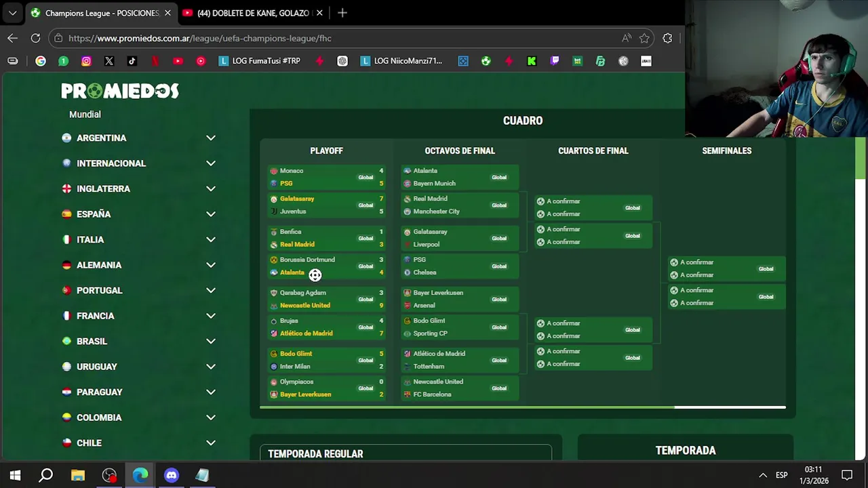
Task: Expand the ALEMANIA section chevron
Action: click(x=211, y=265)
